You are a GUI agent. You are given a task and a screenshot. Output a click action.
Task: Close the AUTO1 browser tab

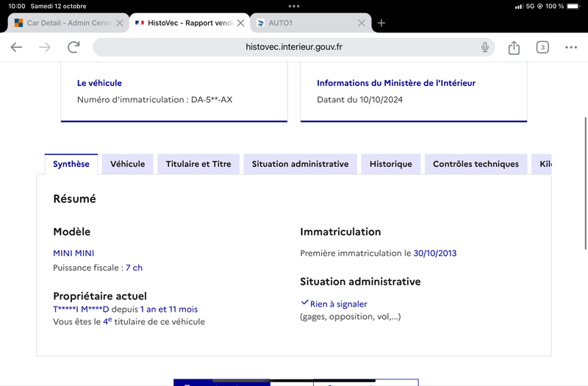tap(362, 23)
